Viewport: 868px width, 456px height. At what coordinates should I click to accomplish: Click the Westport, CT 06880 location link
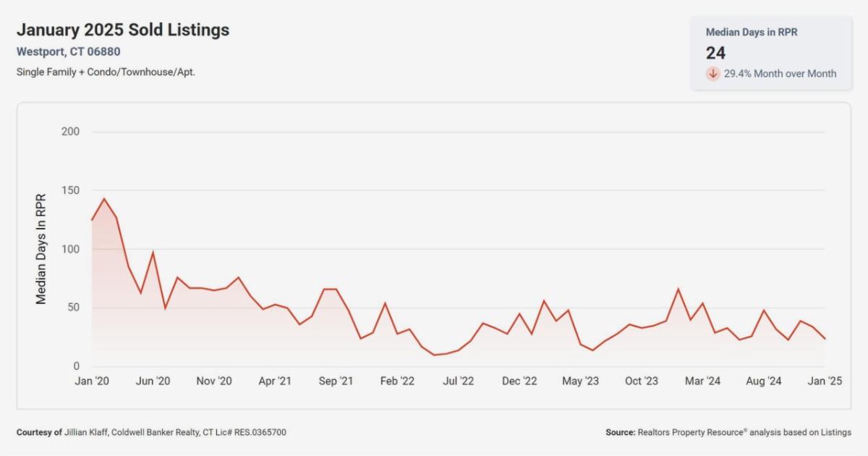[68, 52]
